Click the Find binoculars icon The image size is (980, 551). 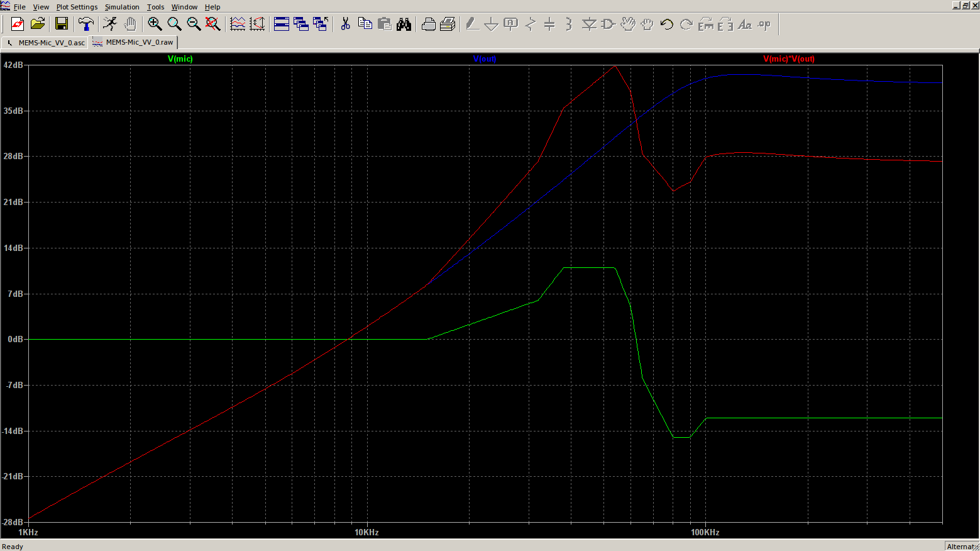click(x=404, y=24)
